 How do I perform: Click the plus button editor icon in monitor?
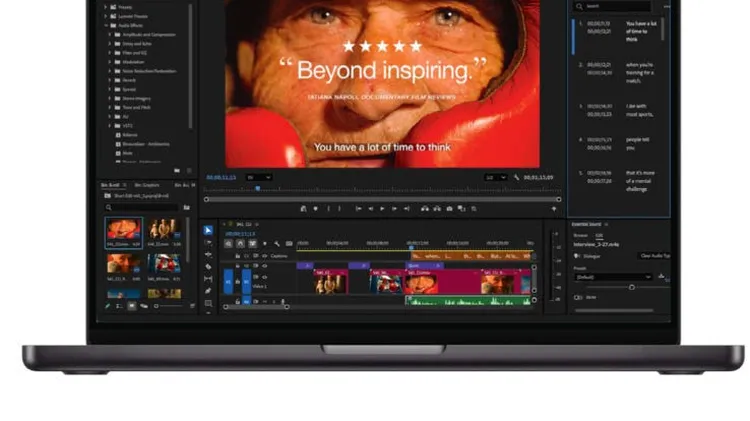[554, 209]
